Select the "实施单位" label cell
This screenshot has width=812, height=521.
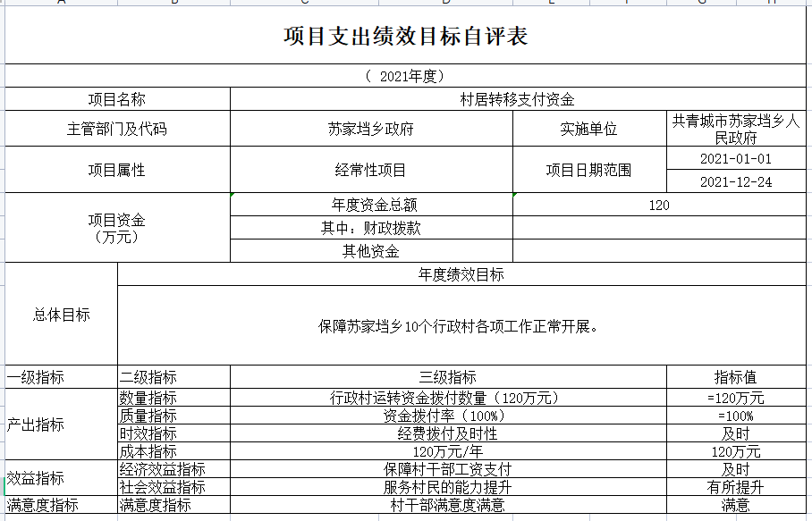[589, 129]
